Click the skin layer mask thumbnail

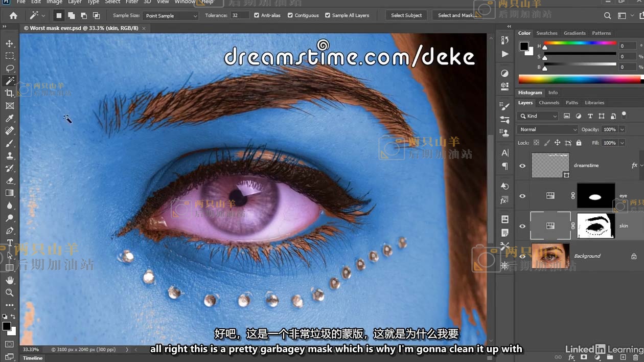tap(595, 226)
